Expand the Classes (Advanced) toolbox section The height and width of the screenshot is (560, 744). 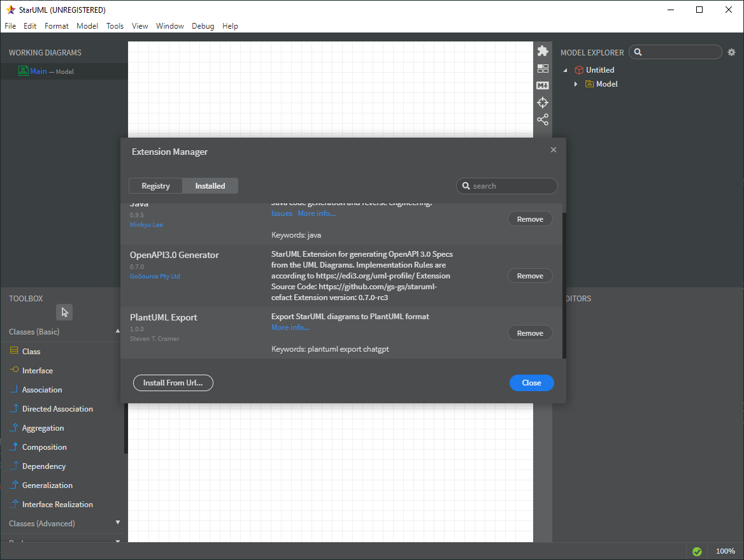[118, 522]
